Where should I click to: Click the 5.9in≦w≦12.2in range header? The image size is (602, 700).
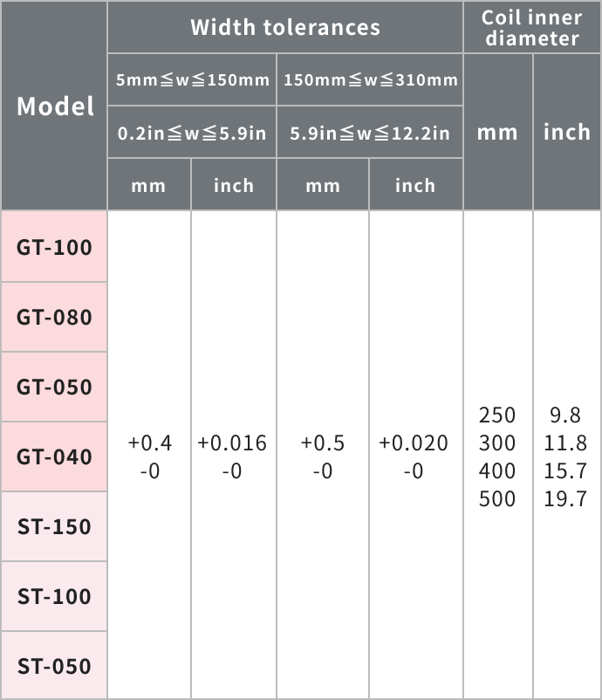tap(370, 133)
